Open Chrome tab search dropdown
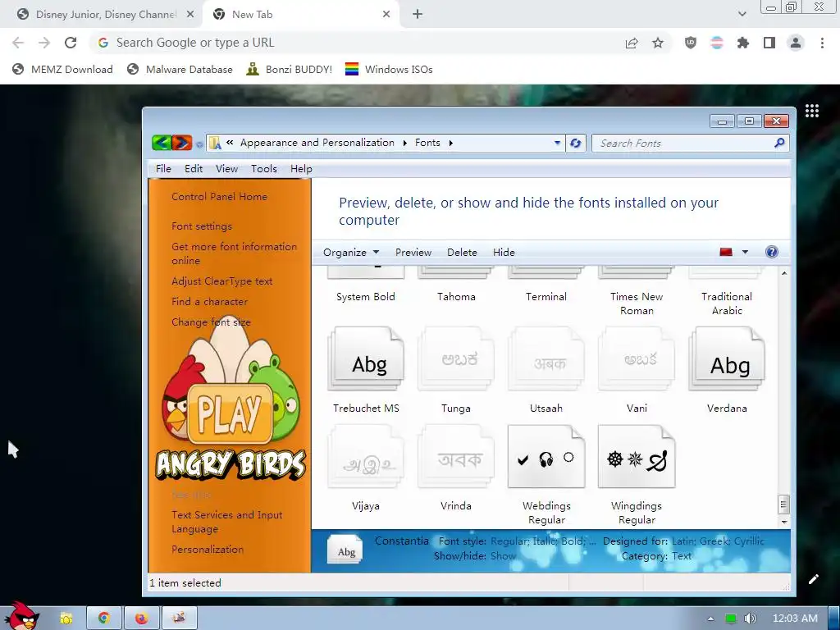Viewport: 840px width, 630px height. tap(742, 14)
